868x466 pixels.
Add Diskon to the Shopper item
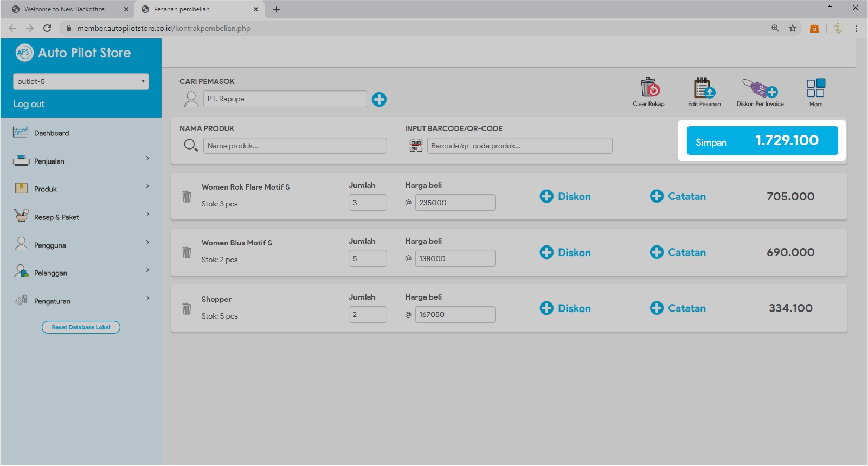point(565,308)
